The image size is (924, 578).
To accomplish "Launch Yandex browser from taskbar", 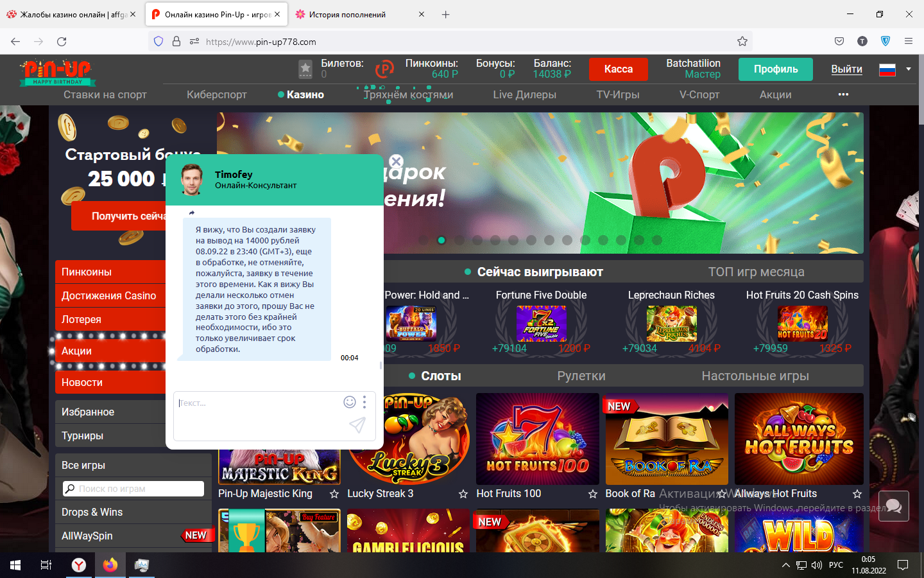I will point(78,565).
